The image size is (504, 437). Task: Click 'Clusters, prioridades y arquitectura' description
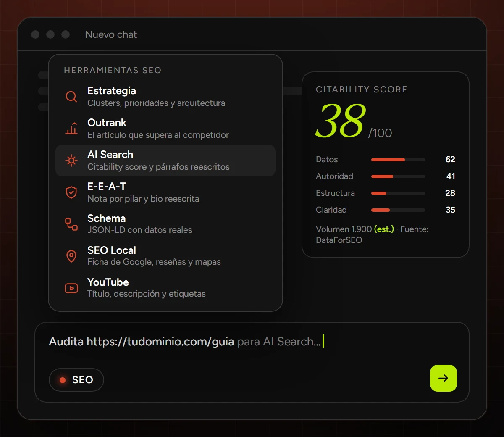pos(156,103)
